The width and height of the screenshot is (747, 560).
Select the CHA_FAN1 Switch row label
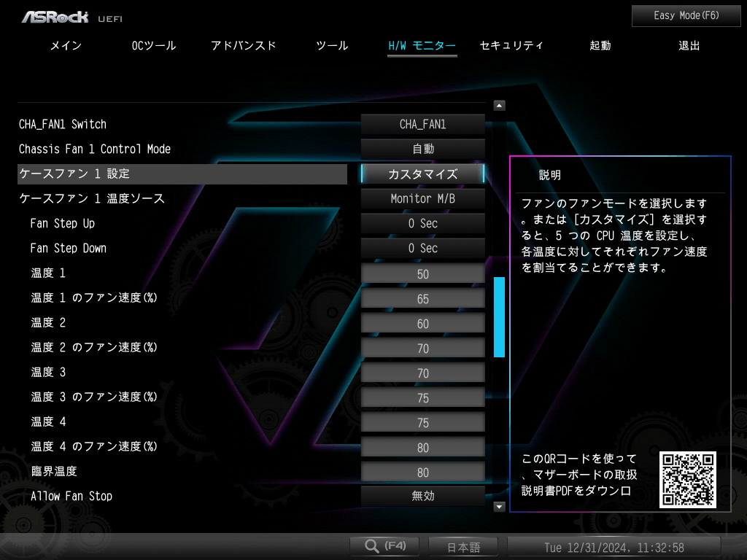coord(63,124)
